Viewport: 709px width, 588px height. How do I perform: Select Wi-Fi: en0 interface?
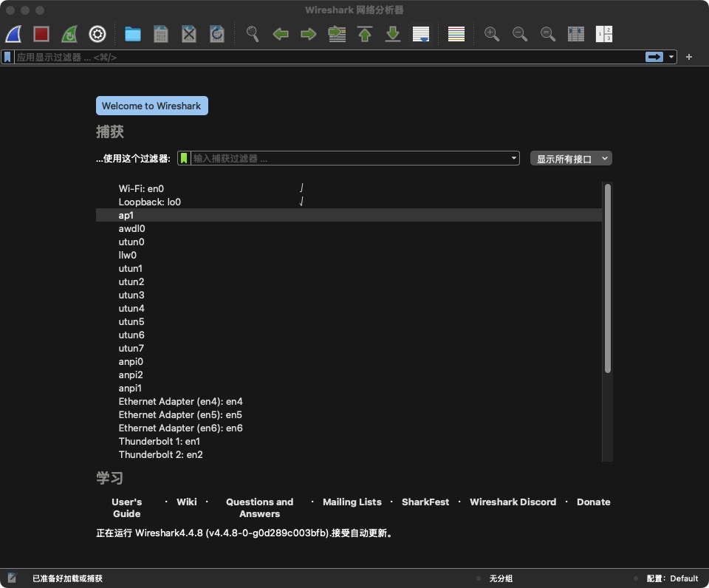tap(349, 188)
